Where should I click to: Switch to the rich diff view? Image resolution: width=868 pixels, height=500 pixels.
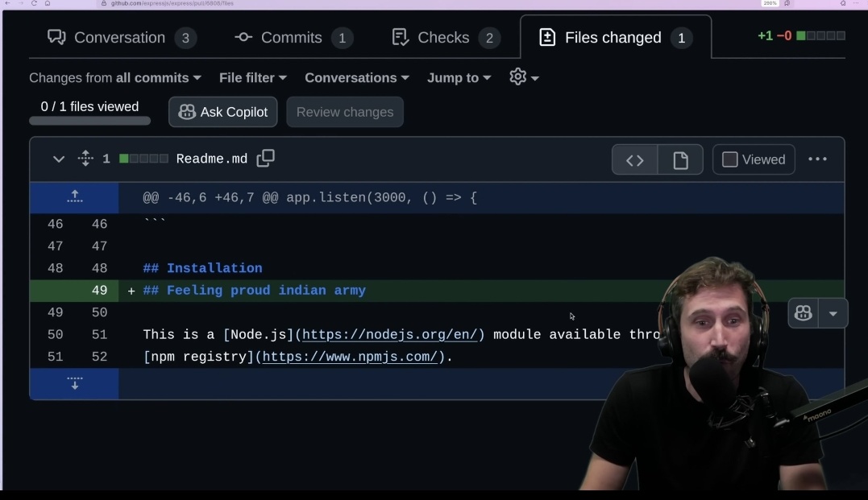[x=680, y=159]
